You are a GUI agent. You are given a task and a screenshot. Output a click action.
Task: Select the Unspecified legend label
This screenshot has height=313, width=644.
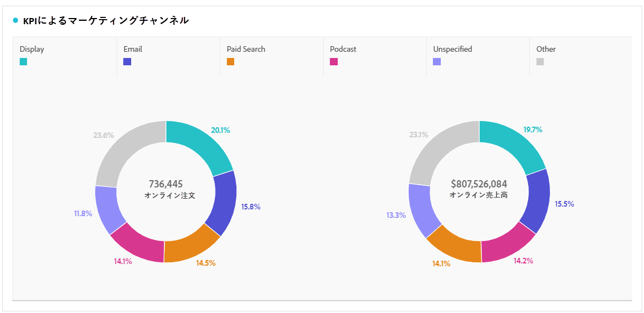point(453,49)
